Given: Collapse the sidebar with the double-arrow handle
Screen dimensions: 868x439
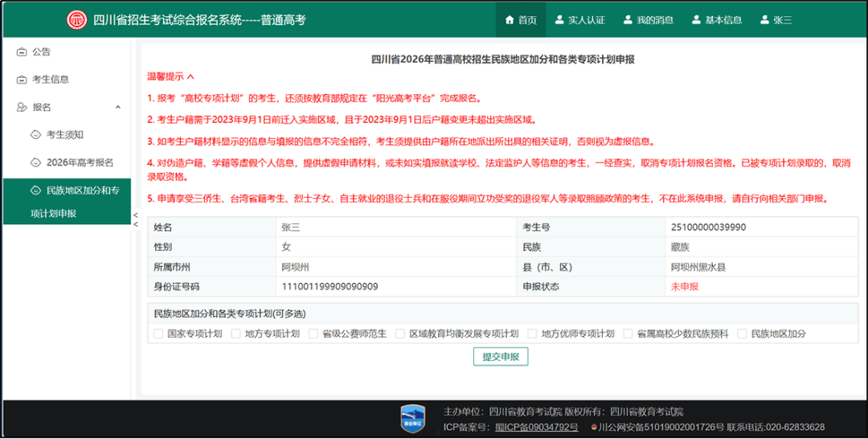Looking at the screenshot, I should pyautogui.click(x=136, y=219).
